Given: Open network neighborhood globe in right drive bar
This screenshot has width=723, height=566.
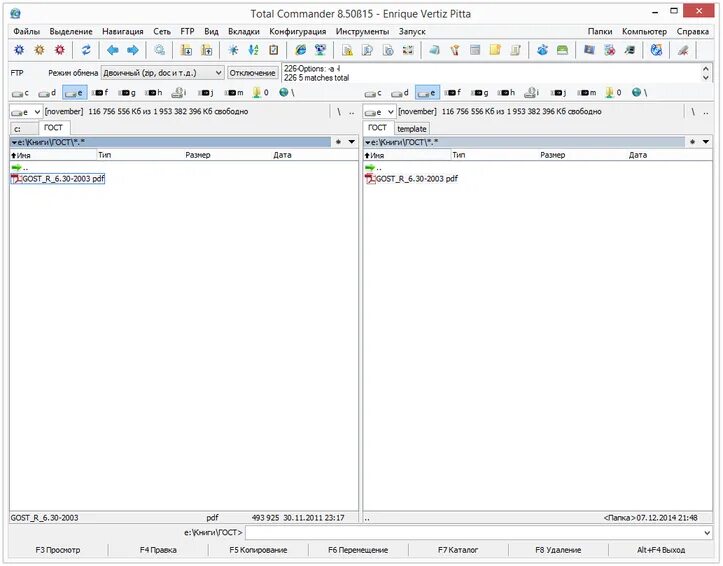Looking at the screenshot, I should point(639,93).
